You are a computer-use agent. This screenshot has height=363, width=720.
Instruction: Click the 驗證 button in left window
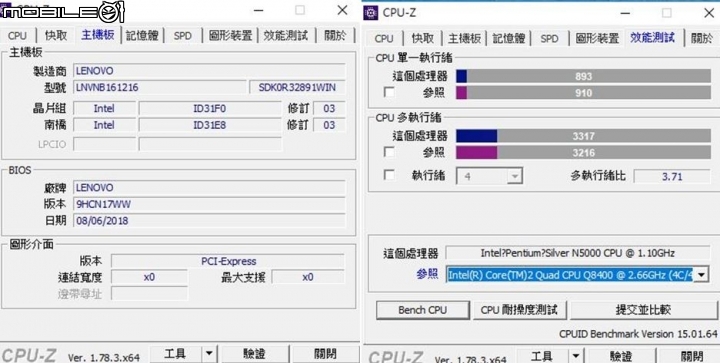[255, 353]
